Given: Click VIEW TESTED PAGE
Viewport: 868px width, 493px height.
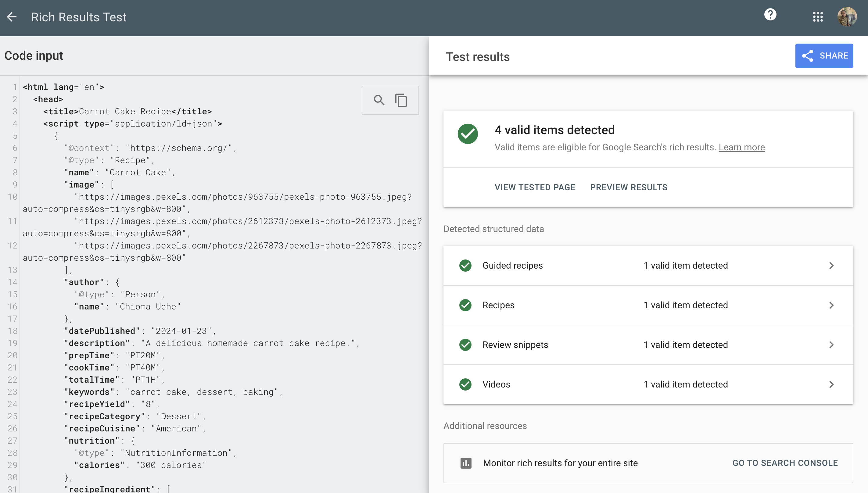Looking at the screenshot, I should point(535,187).
